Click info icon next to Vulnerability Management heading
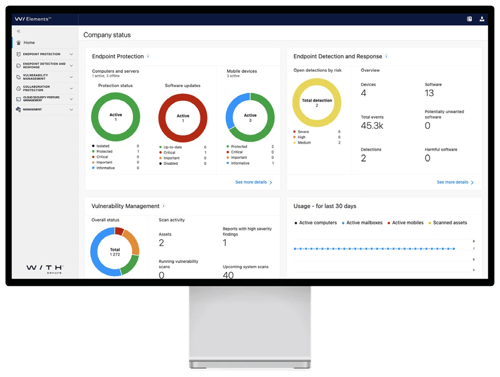The width and height of the screenshot is (500, 377). click(164, 206)
